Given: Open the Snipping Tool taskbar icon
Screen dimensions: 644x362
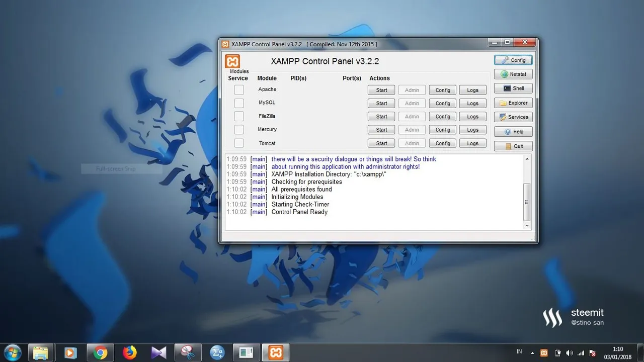Looking at the screenshot, I should coord(188,352).
